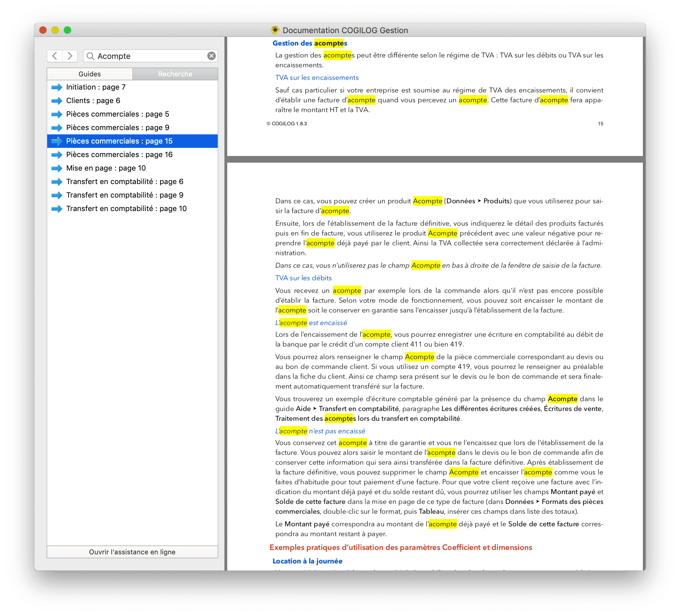This screenshot has height=616, width=680.
Task: Open result Transfert en comptabilité : page 6
Action: (x=132, y=182)
